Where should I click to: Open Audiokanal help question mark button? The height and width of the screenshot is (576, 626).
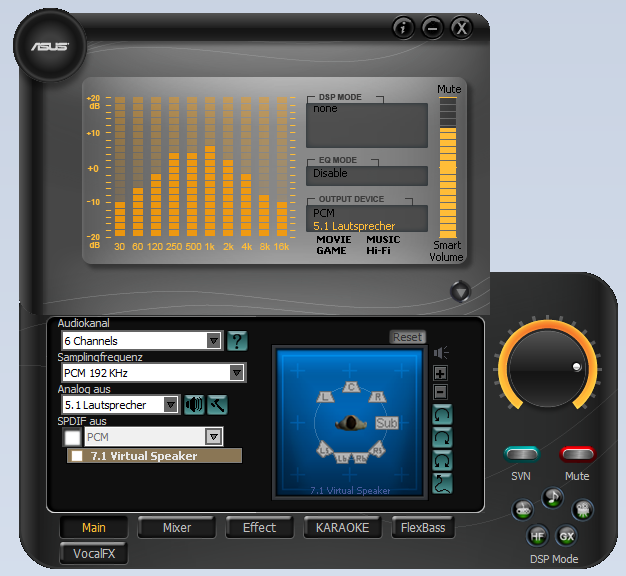[237, 341]
